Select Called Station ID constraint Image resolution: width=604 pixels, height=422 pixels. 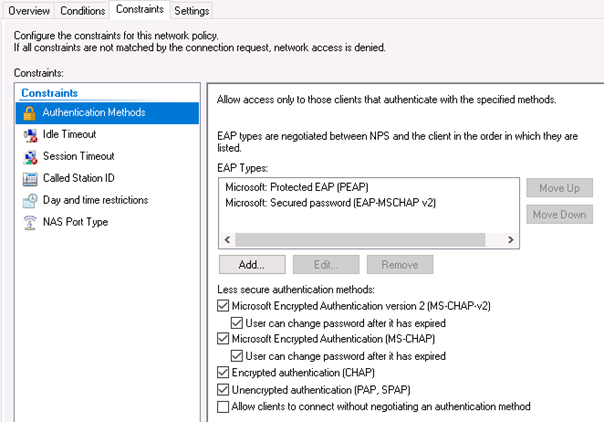pyautogui.click(x=107, y=178)
